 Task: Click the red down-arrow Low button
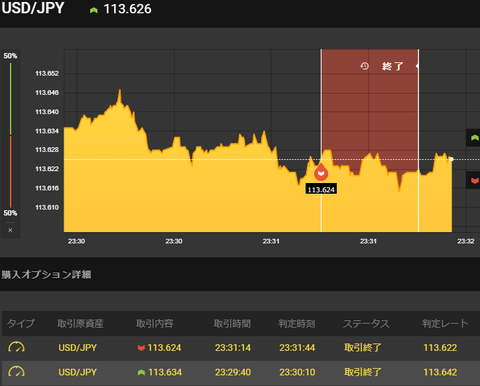(473, 180)
